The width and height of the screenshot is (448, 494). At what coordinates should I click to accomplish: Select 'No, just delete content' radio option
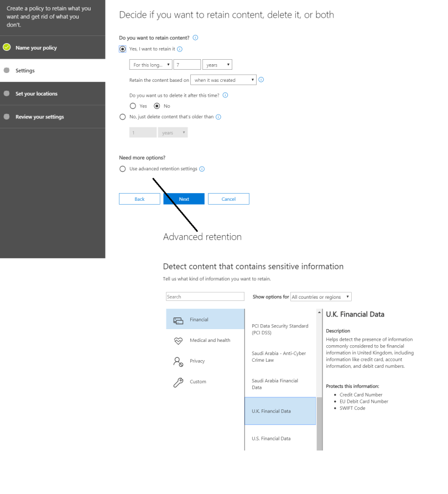point(123,117)
